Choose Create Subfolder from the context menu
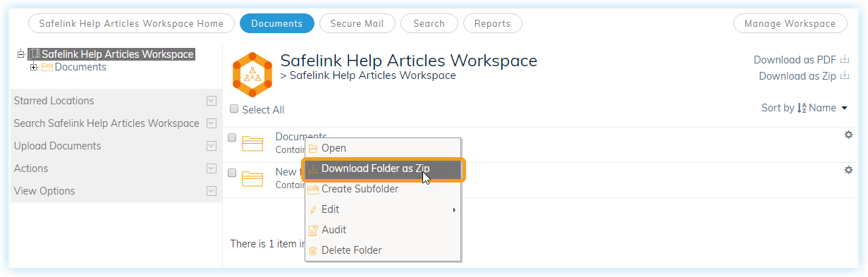The image size is (868, 277). click(383, 189)
